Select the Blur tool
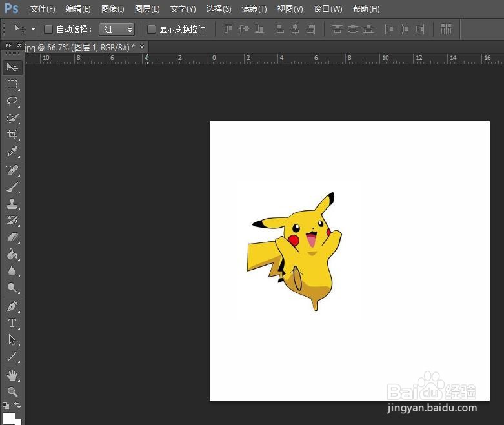 click(x=12, y=271)
